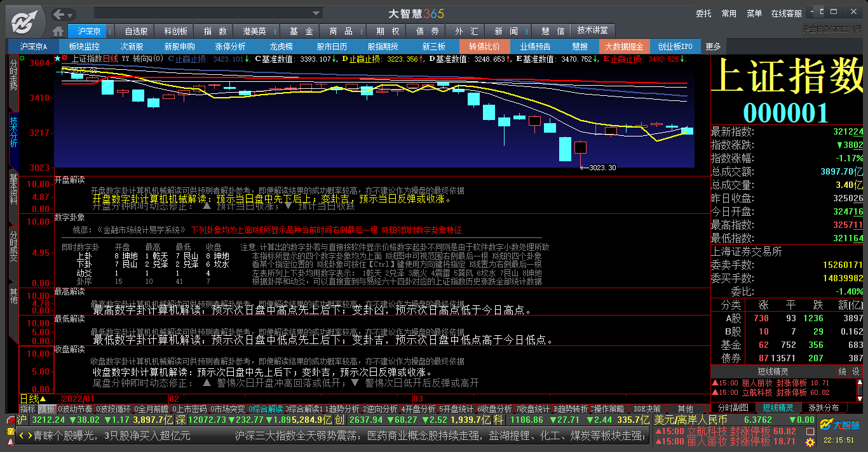Show previous news headline arrow
The width and height of the screenshot is (868, 452).
coord(22,435)
